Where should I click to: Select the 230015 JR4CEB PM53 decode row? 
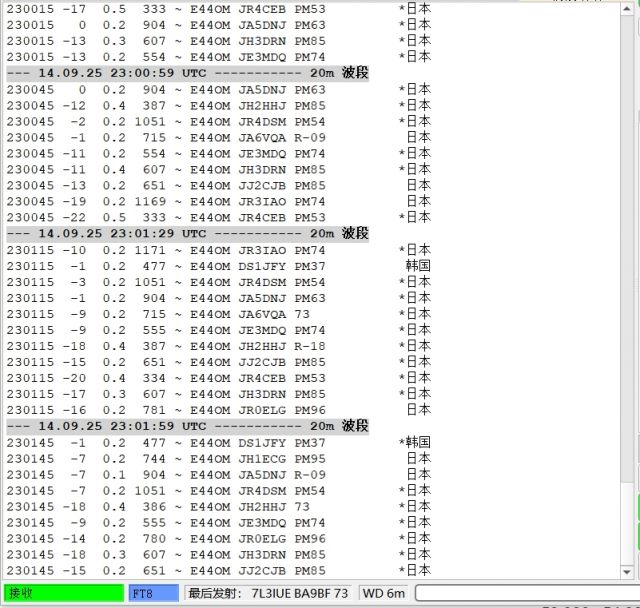(218, 9)
